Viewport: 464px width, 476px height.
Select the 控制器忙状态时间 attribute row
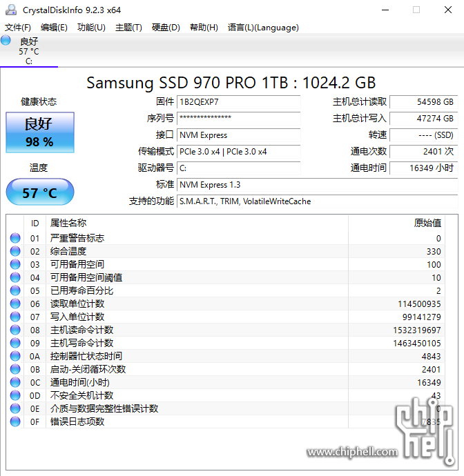[226, 356]
